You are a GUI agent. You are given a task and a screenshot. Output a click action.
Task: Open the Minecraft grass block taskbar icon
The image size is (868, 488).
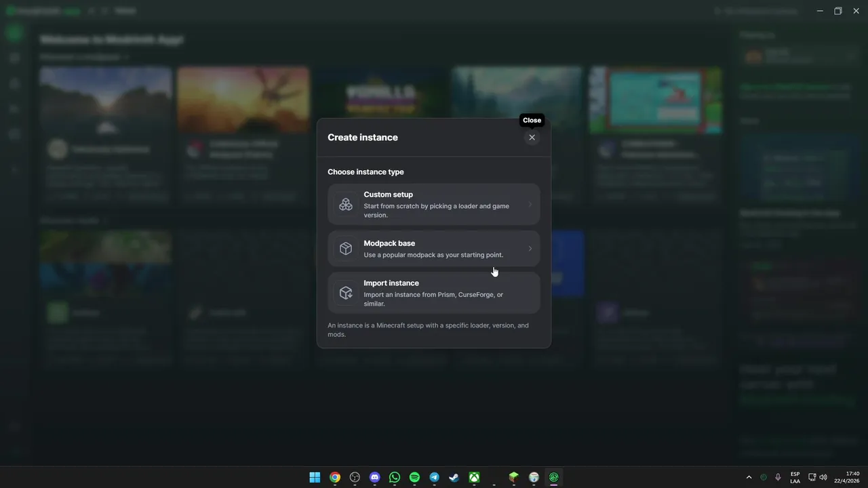pyautogui.click(x=514, y=477)
